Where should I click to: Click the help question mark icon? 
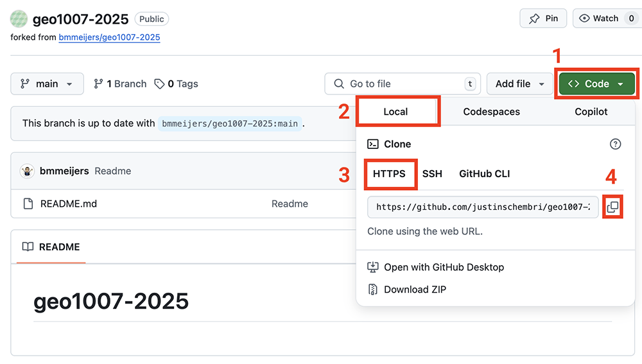[x=615, y=144]
